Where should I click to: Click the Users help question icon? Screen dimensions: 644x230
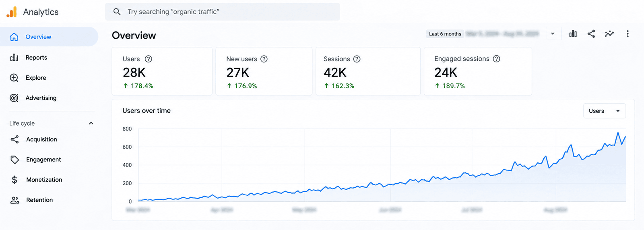coord(149,59)
